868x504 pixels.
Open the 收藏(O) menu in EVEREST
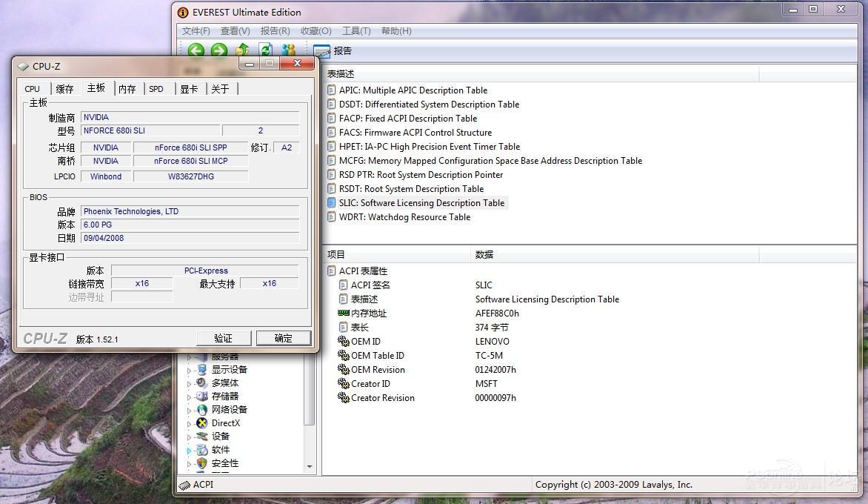click(316, 31)
